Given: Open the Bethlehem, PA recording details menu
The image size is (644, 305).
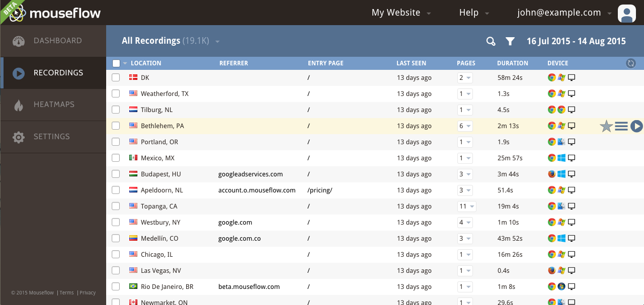Looking at the screenshot, I should (621, 126).
